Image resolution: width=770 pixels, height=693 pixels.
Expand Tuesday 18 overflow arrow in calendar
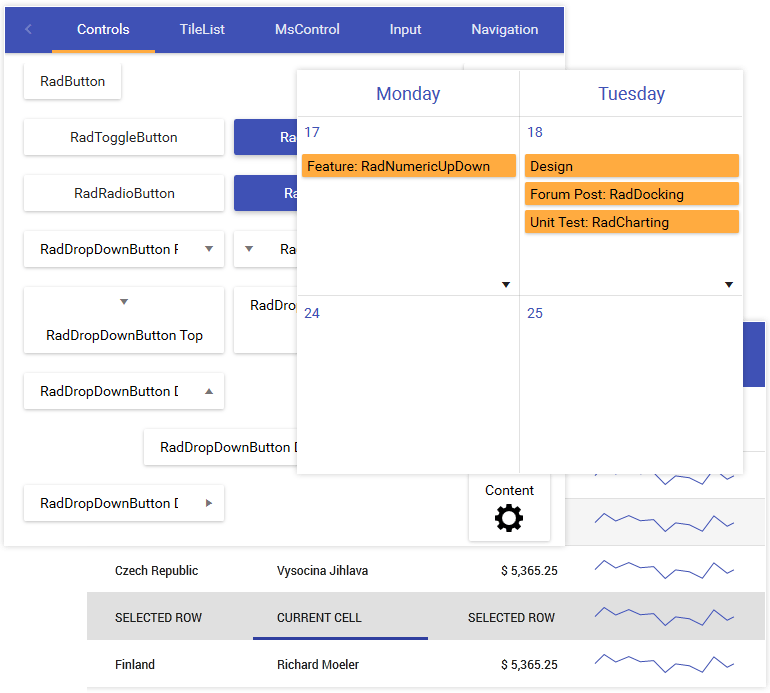tap(729, 285)
